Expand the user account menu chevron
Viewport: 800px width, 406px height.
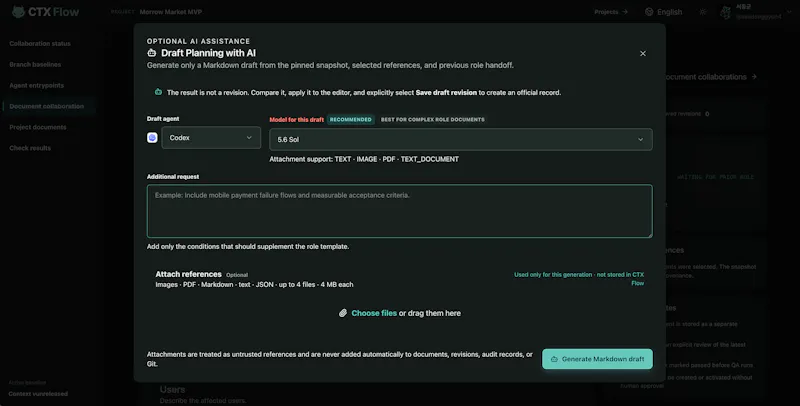tap(789, 12)
